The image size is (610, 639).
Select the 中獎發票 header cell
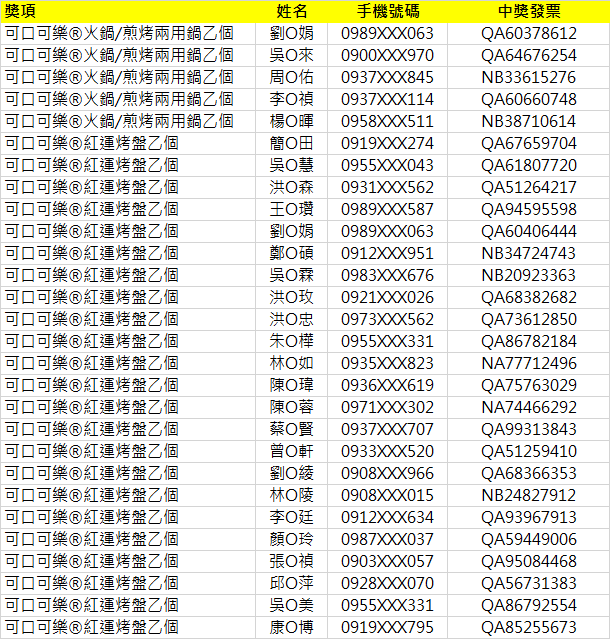click(x=529, y=11)
